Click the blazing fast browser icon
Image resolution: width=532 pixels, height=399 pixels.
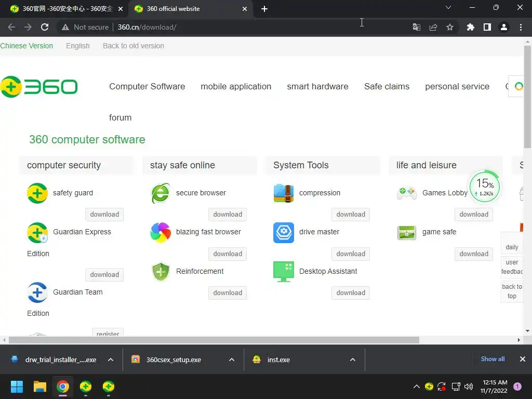pos(161,232)
